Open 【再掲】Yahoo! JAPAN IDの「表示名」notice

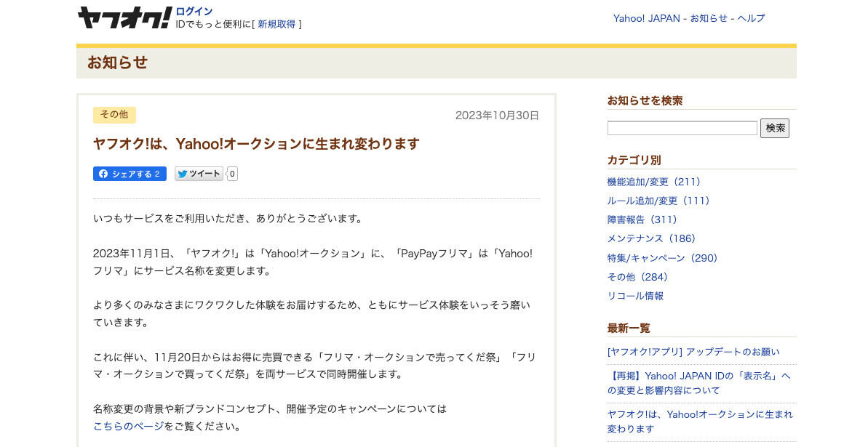[699, 383]
